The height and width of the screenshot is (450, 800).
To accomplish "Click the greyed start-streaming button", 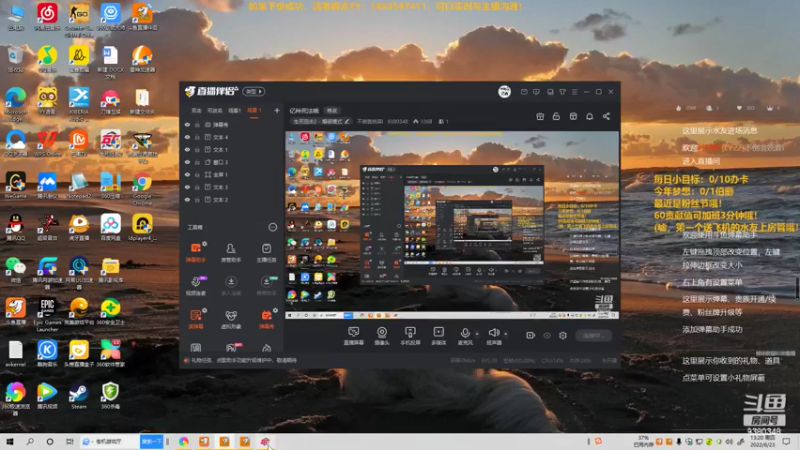I will click(x=593, y=335).
